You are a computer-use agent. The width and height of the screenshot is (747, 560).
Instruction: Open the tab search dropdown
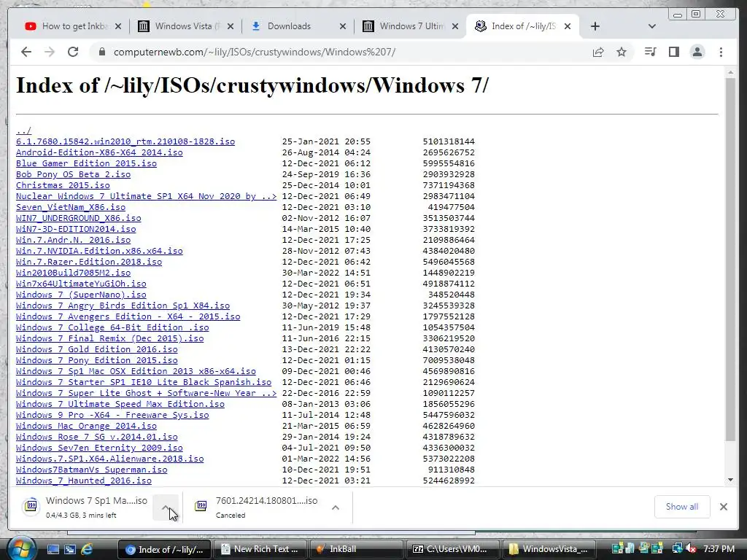652,26
